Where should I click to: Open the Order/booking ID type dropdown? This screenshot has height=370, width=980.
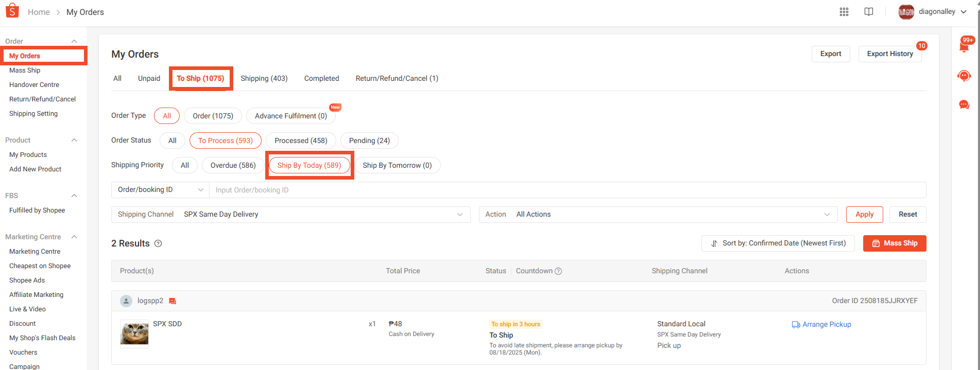pyautogui.click(x=160, y=190)
